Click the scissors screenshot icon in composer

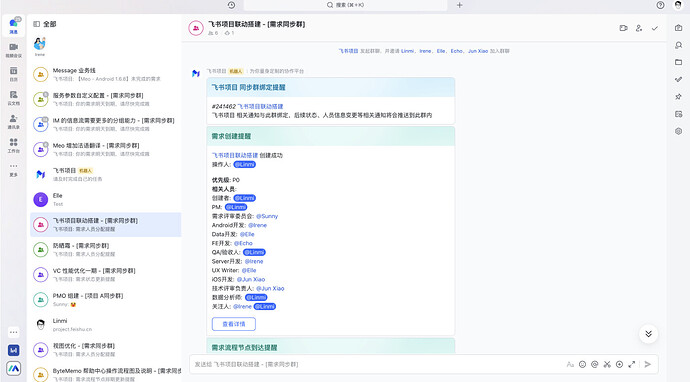coord(607,364)
